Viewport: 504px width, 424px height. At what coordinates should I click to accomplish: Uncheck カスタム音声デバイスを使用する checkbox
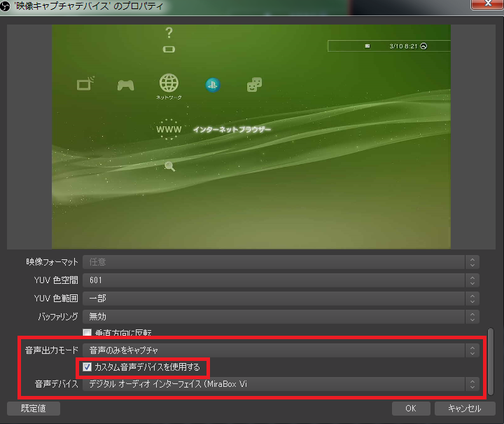tap(87, 367)
